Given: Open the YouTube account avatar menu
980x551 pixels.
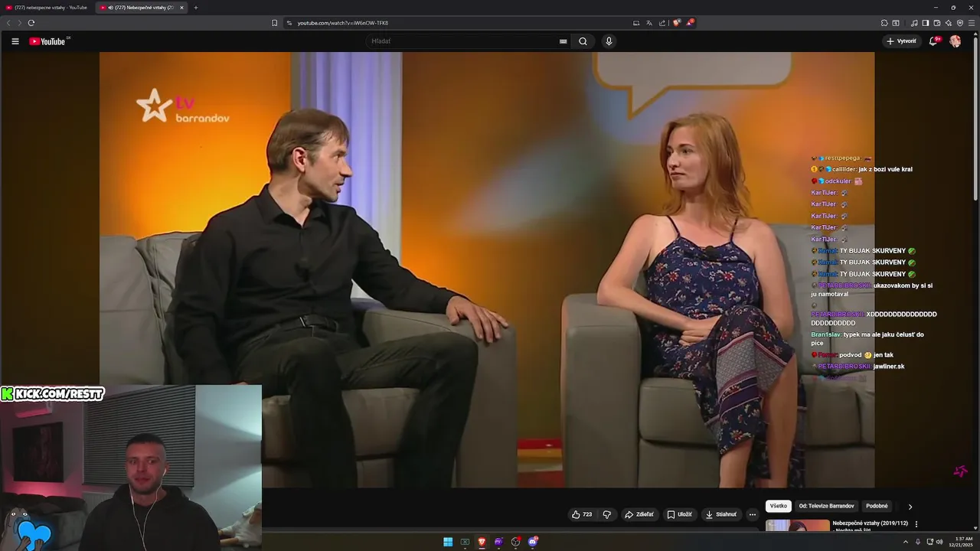Looking at the screenshot, I should [955, 41].
